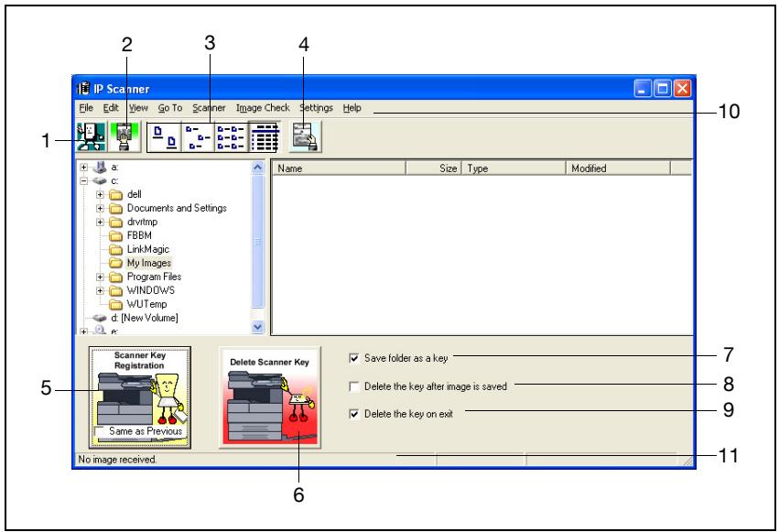Open the Go To menu

click(170, 108)
